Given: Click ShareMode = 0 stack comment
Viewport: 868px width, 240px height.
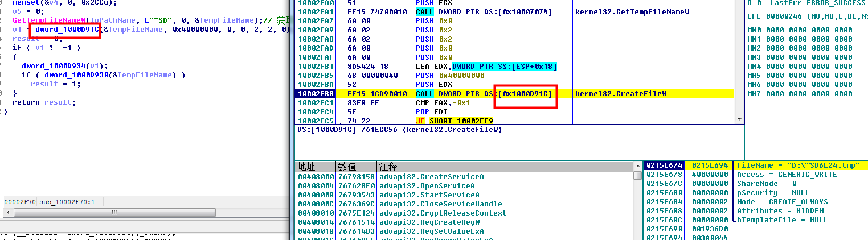Looking at the screenshot, I should coord(765,184).
